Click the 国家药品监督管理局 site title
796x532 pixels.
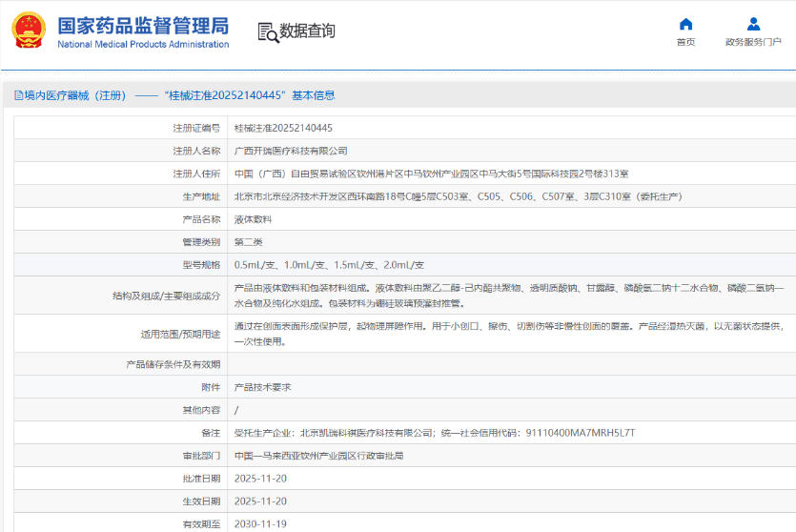[143, 26]
